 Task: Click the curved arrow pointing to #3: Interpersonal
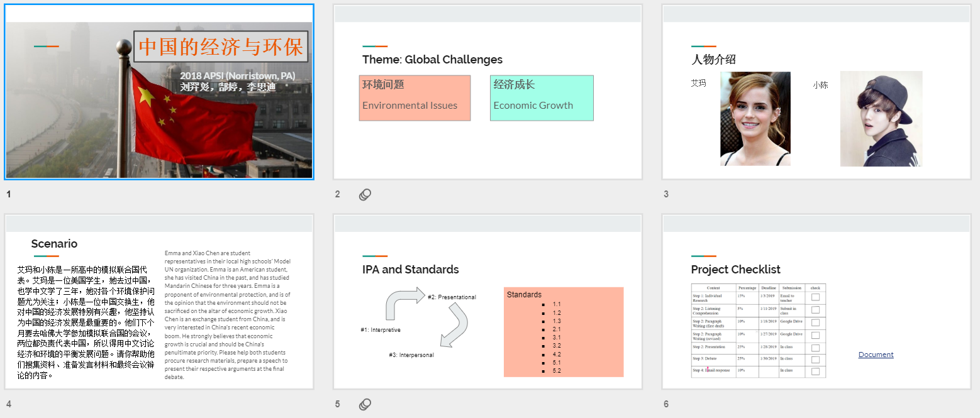454,325
